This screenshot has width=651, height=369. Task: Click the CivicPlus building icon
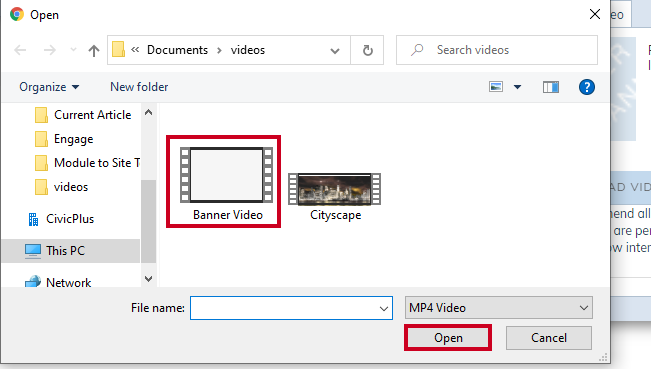[33, 219]
